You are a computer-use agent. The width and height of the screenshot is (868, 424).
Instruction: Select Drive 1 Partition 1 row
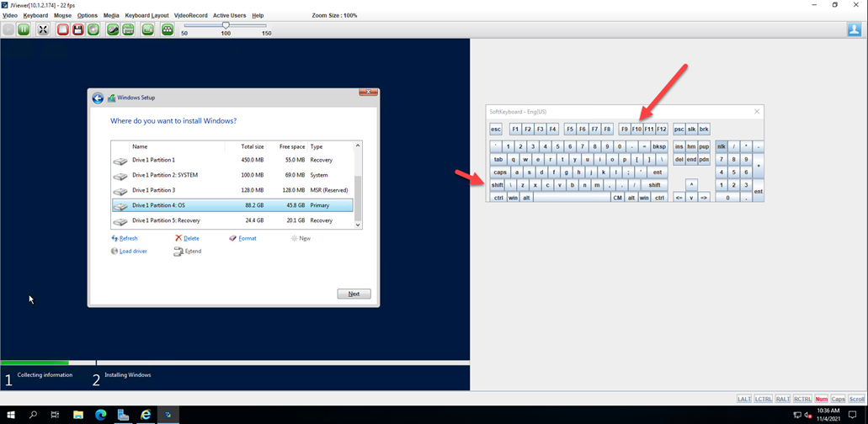[232, 160]
